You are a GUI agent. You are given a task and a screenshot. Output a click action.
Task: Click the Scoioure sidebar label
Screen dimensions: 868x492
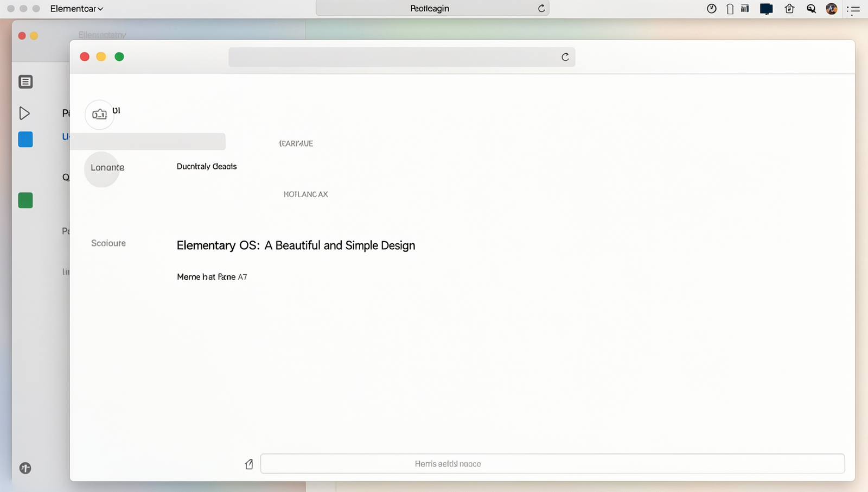[108, 243]
